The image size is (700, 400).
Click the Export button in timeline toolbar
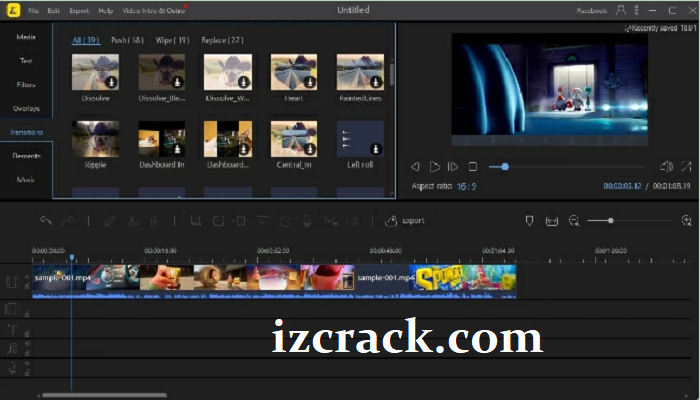pos(404,221)
